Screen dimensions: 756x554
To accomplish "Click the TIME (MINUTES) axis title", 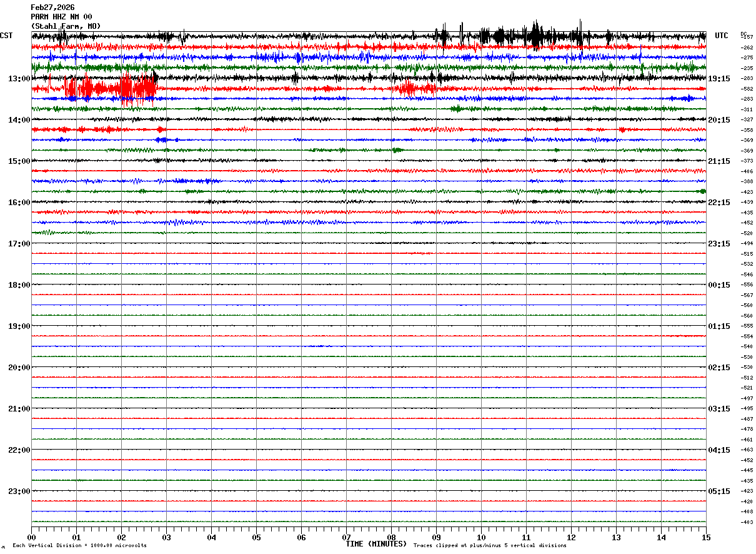I will (x=376, y=544).
